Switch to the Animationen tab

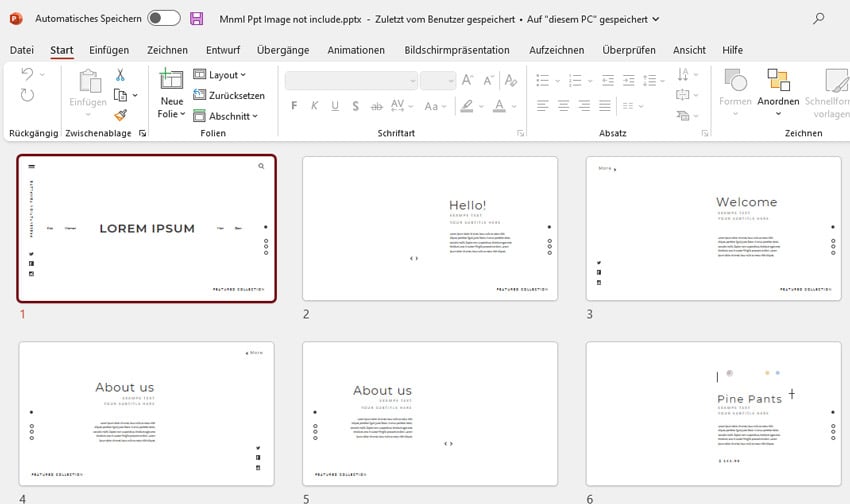356,50
